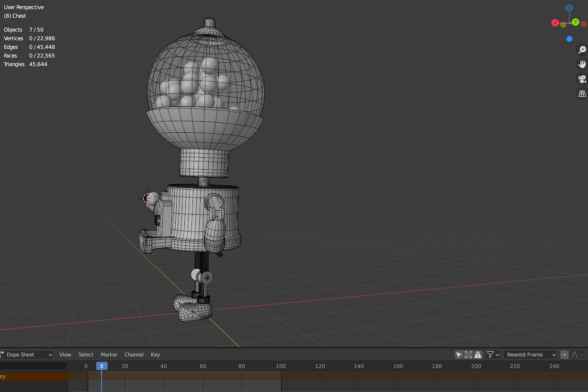The image size is (588, 392).
Task: Click the negative Z axis blue dot
Action: click(x=569, y=39)
